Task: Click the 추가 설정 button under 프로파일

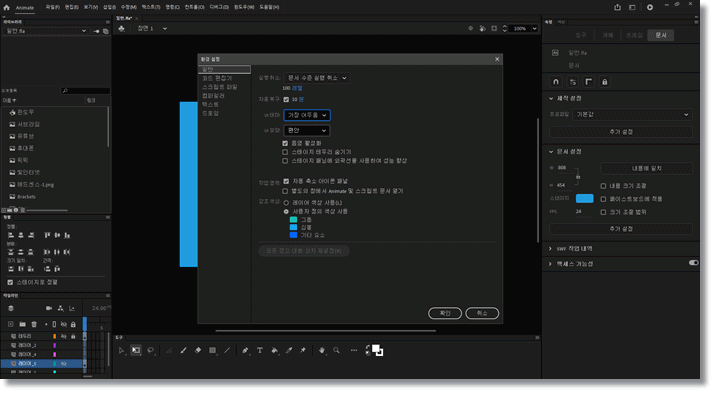Action: (x=621, y=132)
